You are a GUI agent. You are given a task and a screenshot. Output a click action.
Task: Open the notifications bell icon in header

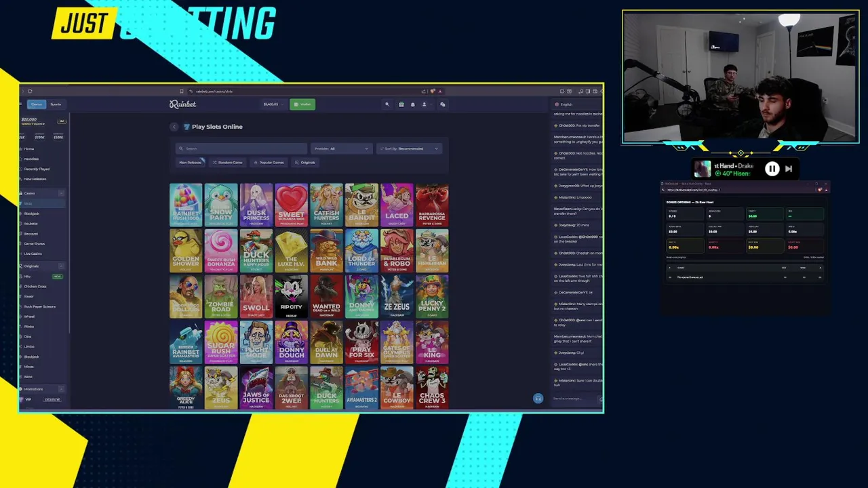412,104
